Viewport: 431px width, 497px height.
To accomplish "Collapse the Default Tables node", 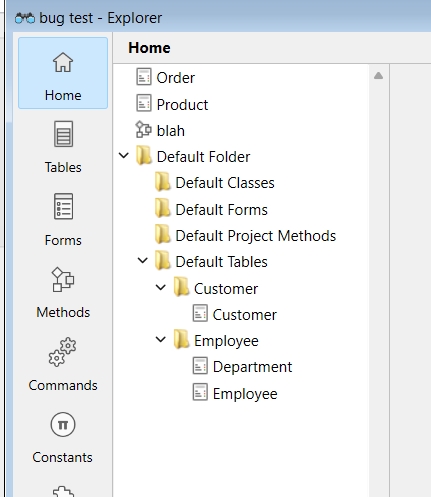I will pos(142,260).
